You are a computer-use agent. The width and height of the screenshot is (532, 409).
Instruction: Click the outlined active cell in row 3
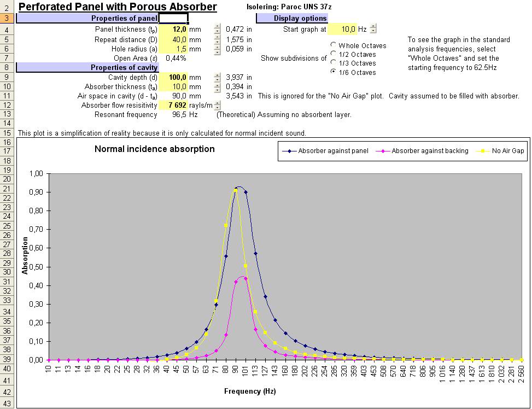(x=173, y=19)
